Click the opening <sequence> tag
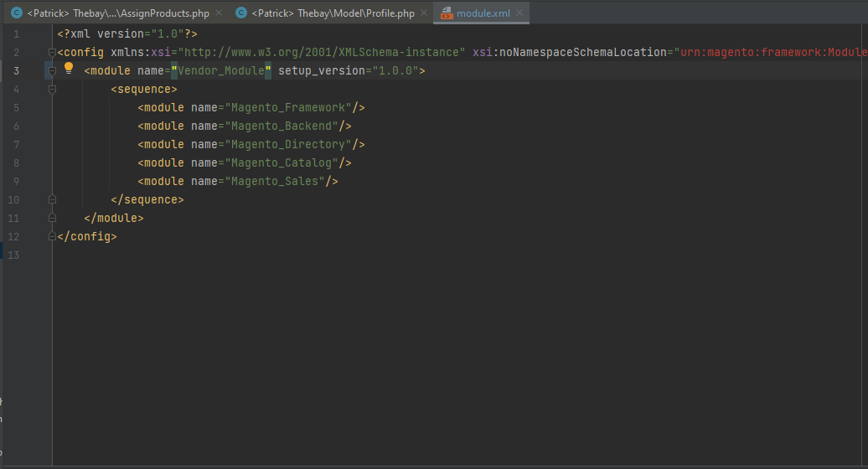Viewport: 868px width, 469px height. (x=144, y=89)
